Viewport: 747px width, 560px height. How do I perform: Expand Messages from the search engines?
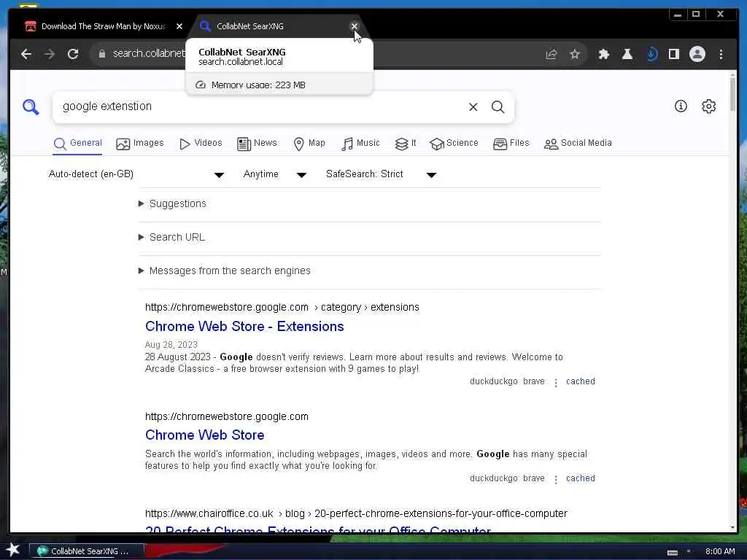225,271
